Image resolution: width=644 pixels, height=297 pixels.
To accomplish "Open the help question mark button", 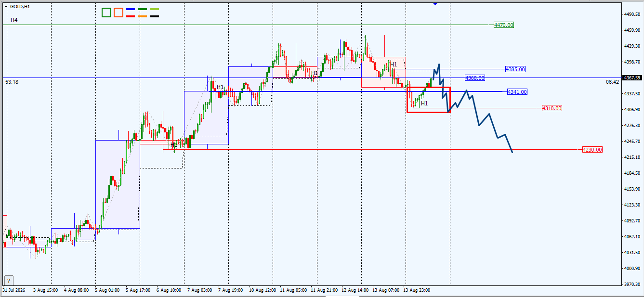I will (9, 280).
